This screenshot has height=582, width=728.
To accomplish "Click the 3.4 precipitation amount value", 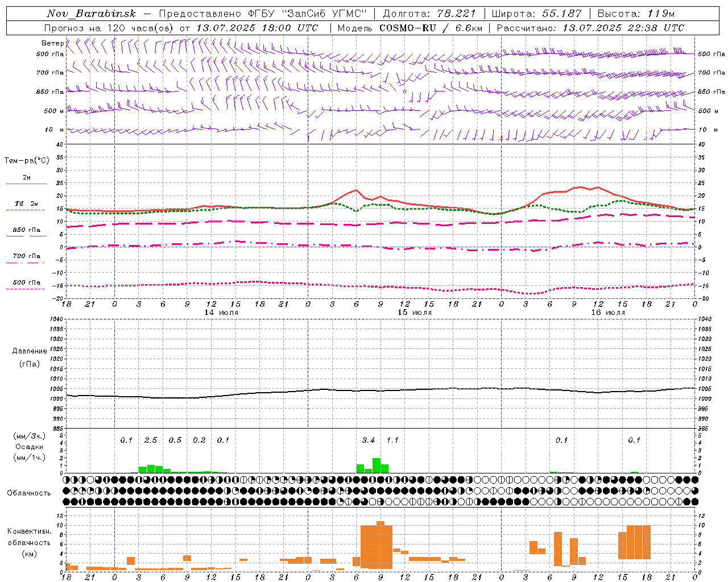I will coord(369,440).
